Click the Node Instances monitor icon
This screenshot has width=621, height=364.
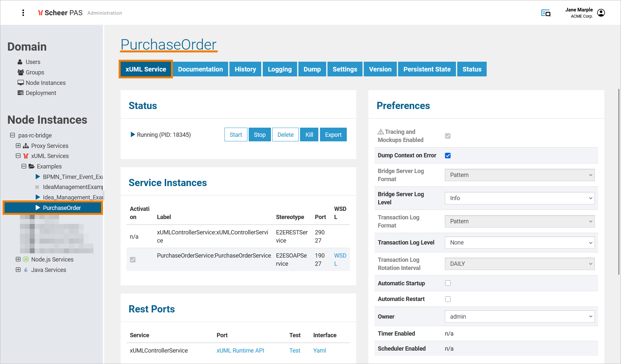pyautogui.click(x=21, y=83)
